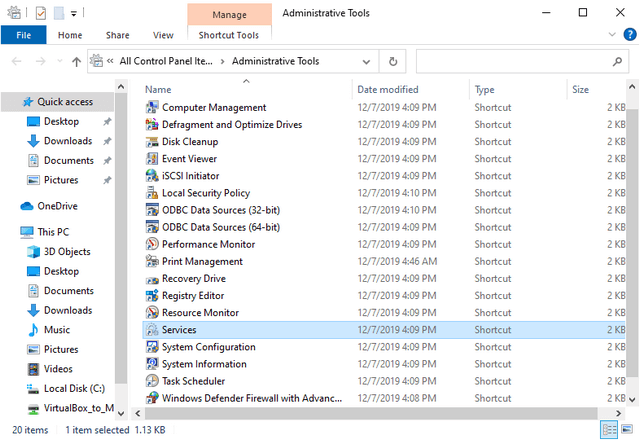640x440 pixels.
Task: Click the Services gear icon
Action: click(152, 330)
